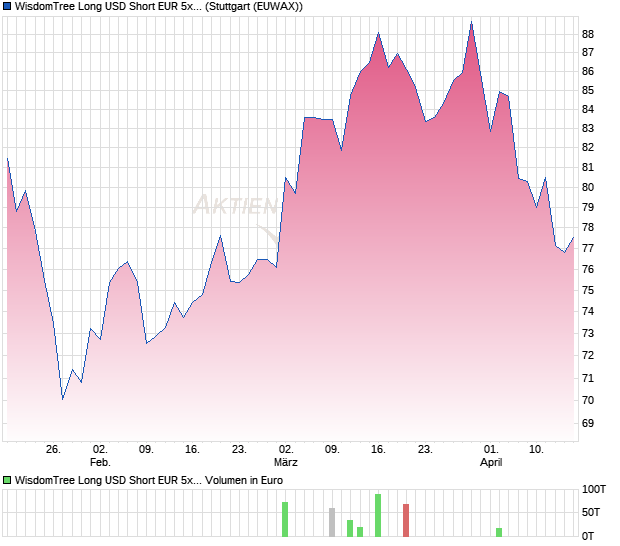This screenshot has height=546, width=620.
Task: Click the 'März' month label
Action: pyautogui.click(x=285, y=462)
